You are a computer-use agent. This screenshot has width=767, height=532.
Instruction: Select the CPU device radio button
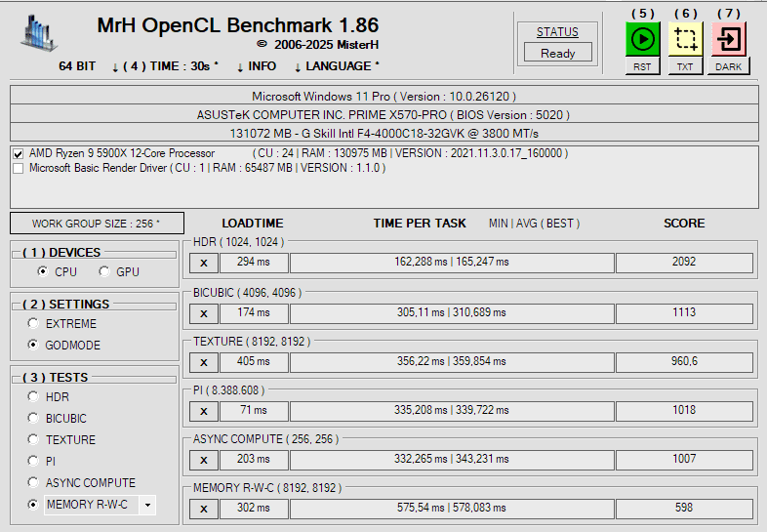[43, 271]
